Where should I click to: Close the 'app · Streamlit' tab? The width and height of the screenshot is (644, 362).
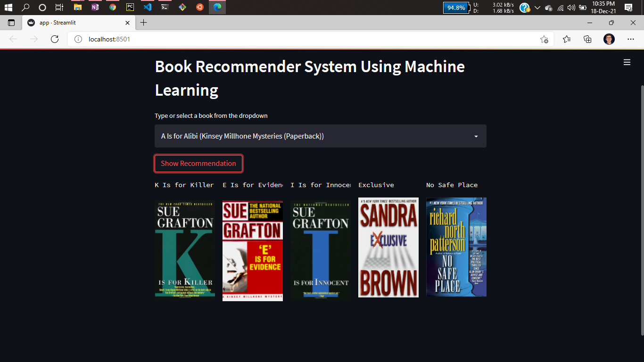coord(128,23)
